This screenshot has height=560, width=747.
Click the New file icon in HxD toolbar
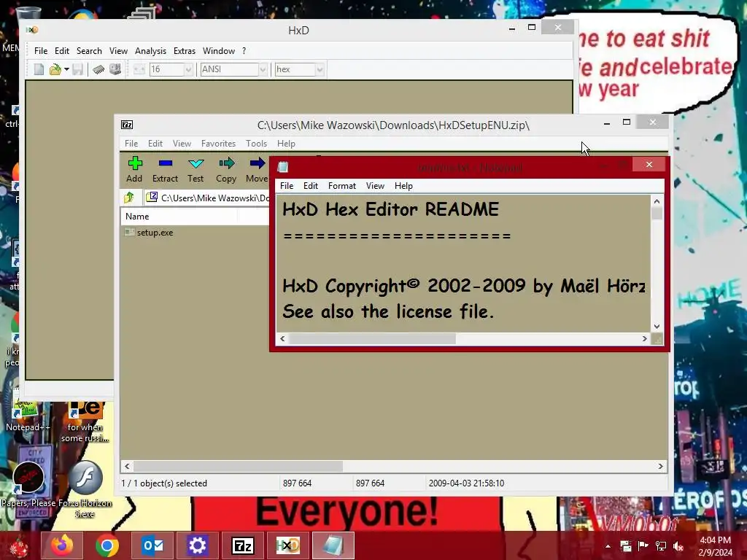[x=39, y=69]
